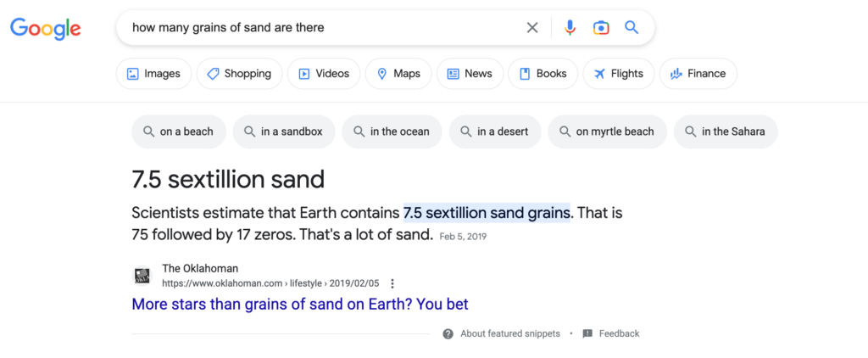868x358 pixels.
Task: Clear the search query with X
Action: coord(532,28)
